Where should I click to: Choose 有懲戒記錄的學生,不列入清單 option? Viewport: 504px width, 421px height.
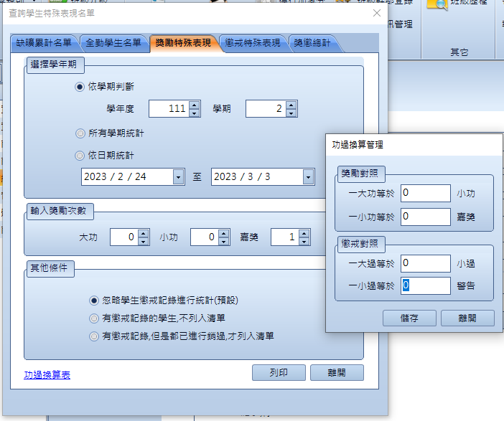tap(93, 318)
